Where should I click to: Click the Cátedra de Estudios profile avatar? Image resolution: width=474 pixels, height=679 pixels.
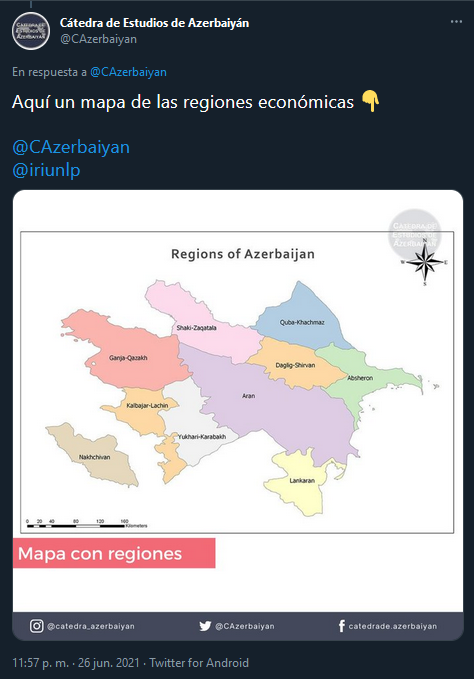point(31,31)
